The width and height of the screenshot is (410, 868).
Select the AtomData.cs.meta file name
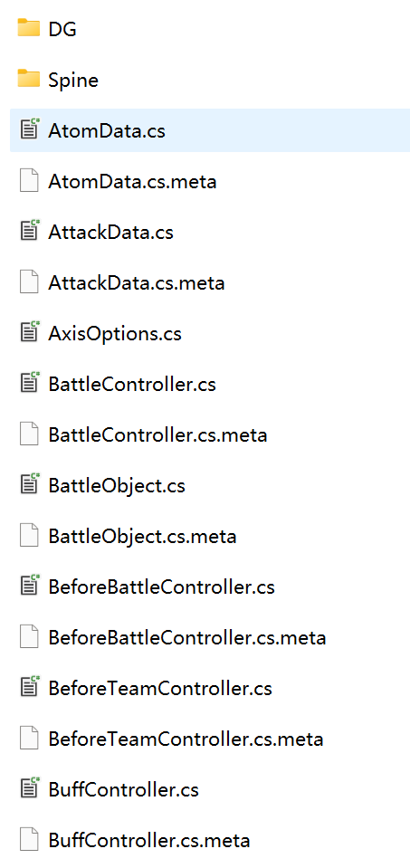coord(132,182)
